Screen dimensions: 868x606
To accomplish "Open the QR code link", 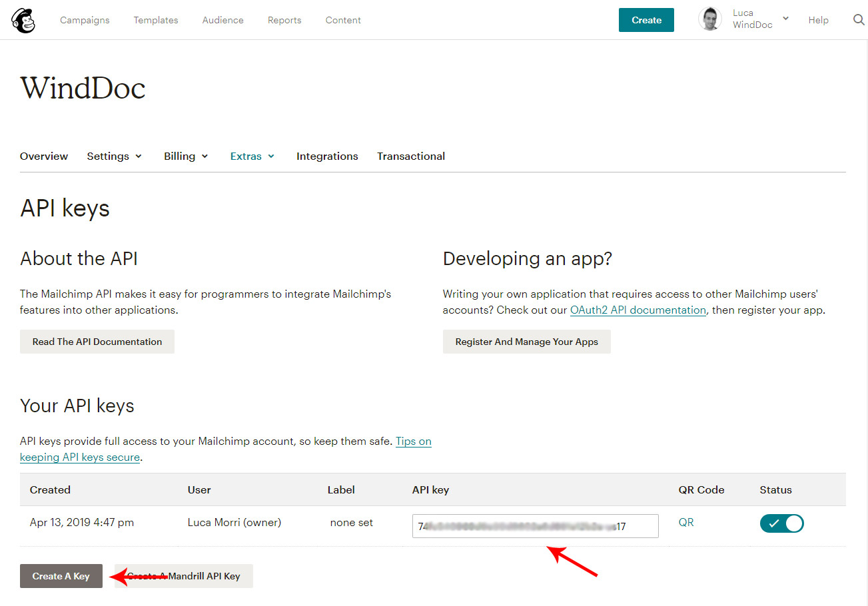I will 686,523.
